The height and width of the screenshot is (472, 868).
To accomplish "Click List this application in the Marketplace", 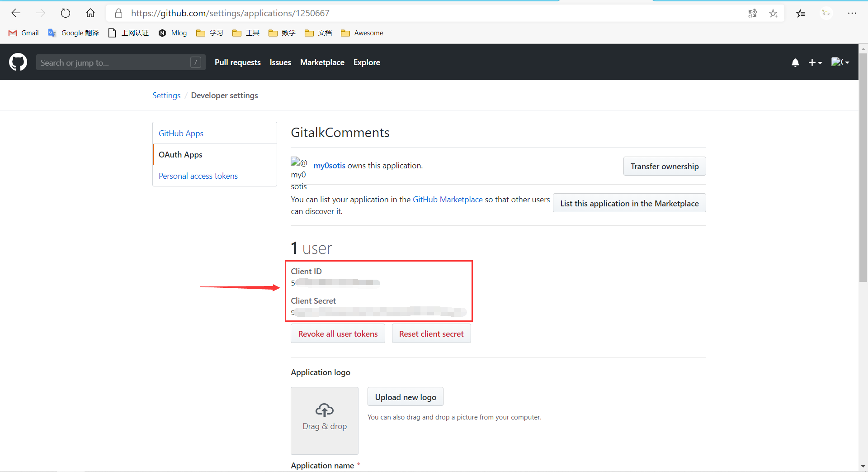I will coord(629,203).
